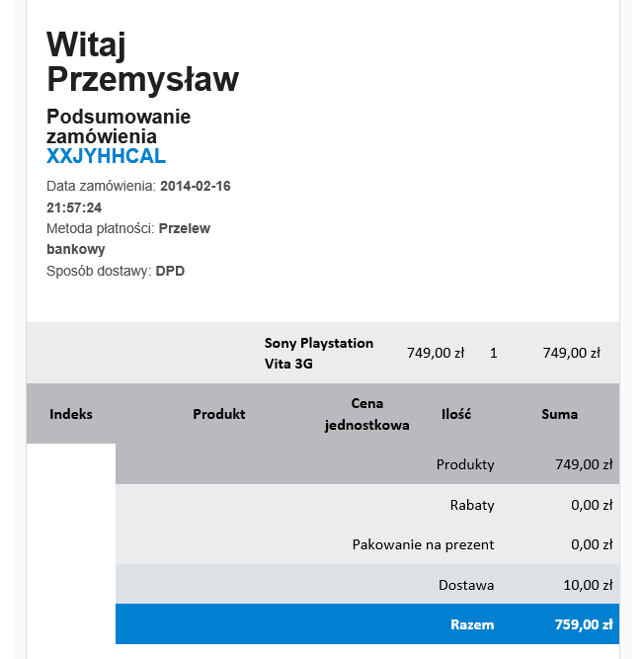
Task: Click the Suma column header
Action: pos(559,414)
